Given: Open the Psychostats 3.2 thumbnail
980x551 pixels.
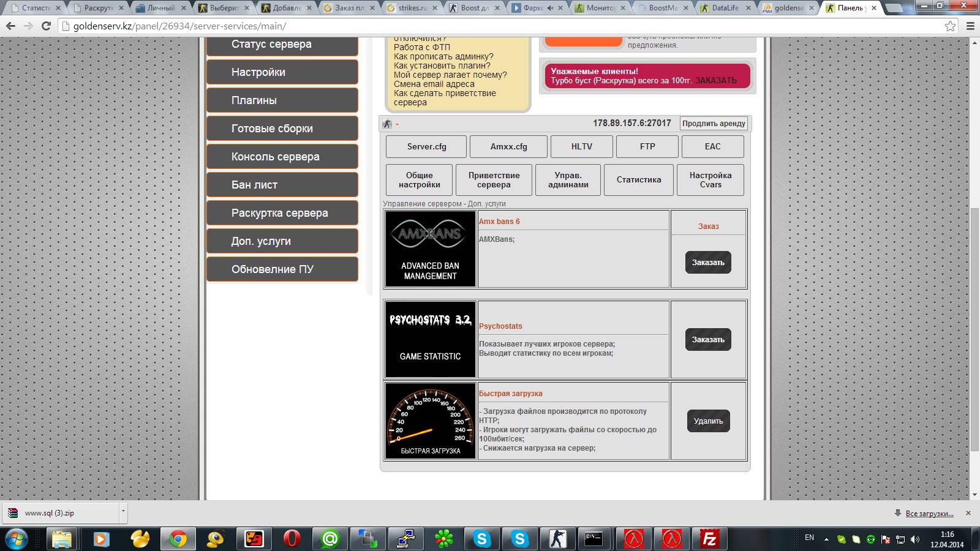Looking at the screenshot, I should [430, 339].
